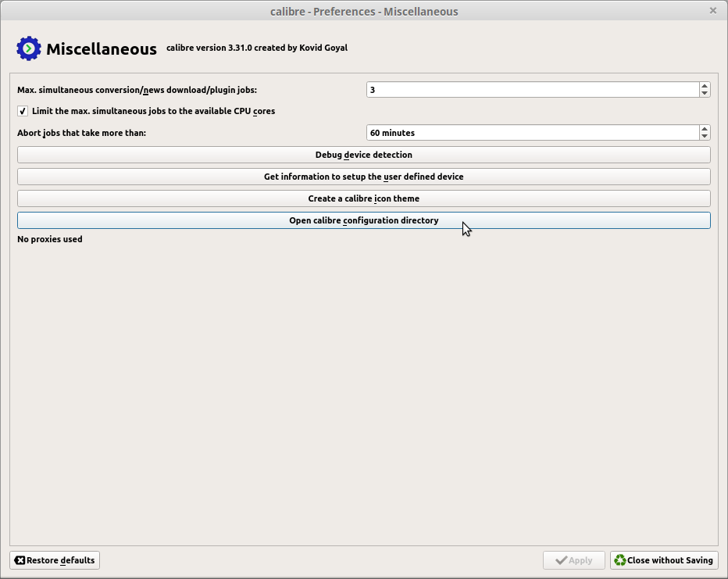Create a calibre icon theme
This screenshot has width=728, height=579.
click(x=363, y=198)
